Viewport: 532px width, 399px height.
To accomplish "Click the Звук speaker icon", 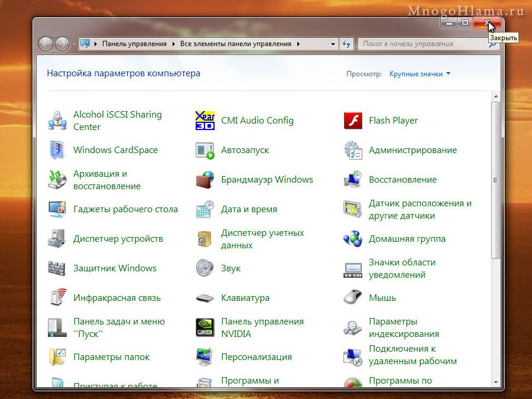I will tap(205, 268).
